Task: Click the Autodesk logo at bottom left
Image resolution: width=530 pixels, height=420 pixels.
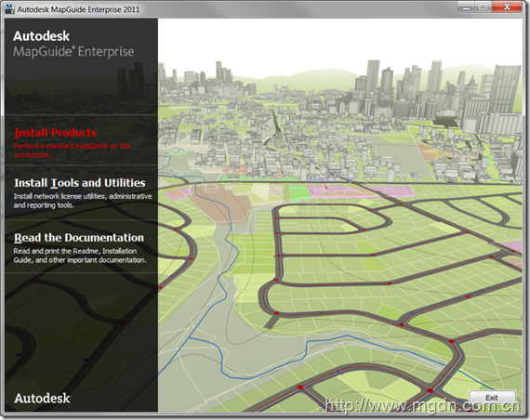Action: coord(42,399)
